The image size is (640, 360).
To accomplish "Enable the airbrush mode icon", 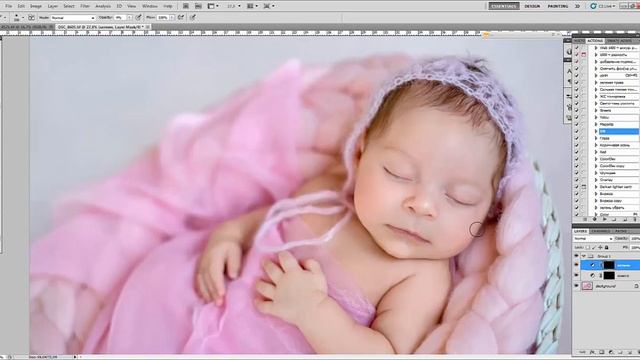I will click(181, 18).
